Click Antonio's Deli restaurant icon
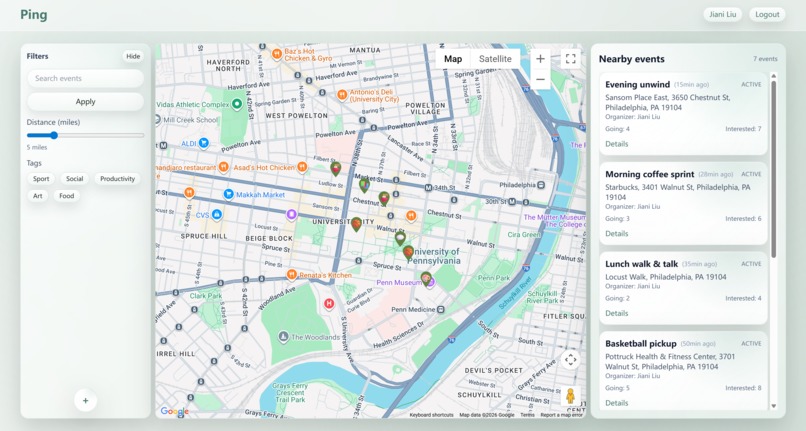This screenshot has width=806, height=431. coord(342,95)
